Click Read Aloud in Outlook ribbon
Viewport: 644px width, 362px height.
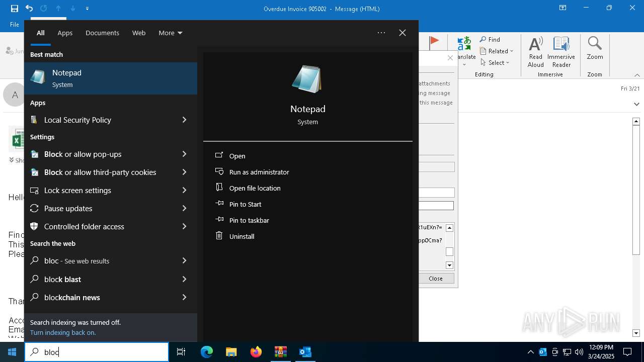pos(536,52)
